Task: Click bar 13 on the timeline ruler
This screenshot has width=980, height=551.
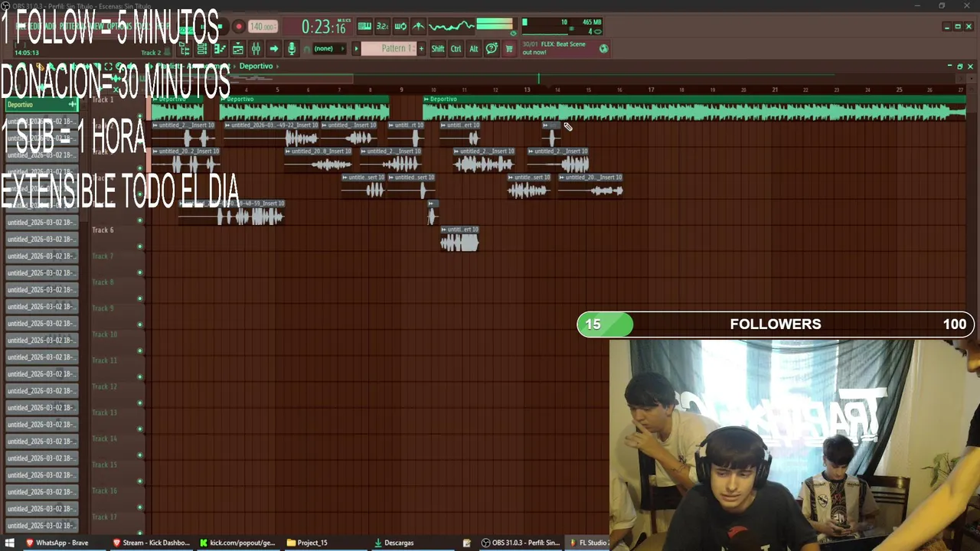Action: 527,90
